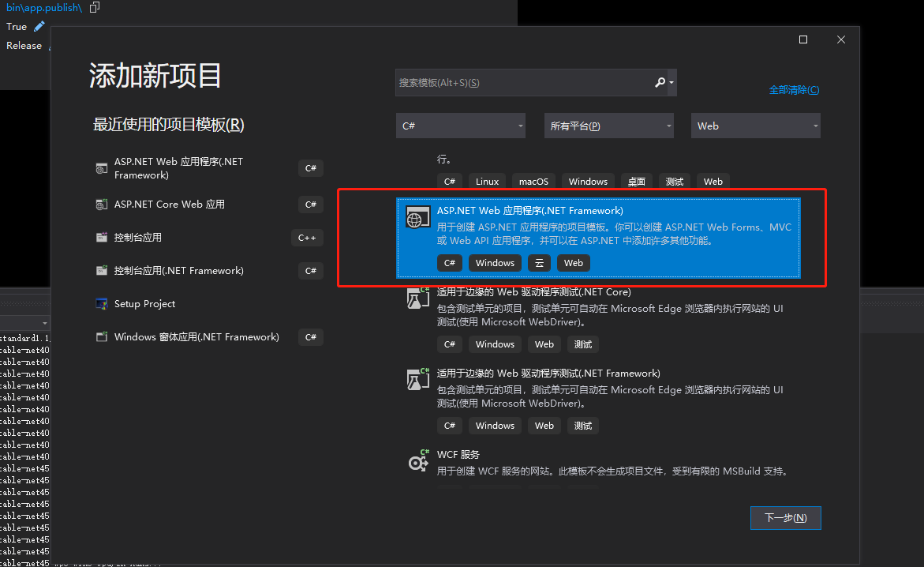Click the 全部清除 link
924x567 pixels.
click(x=794, y=90)
